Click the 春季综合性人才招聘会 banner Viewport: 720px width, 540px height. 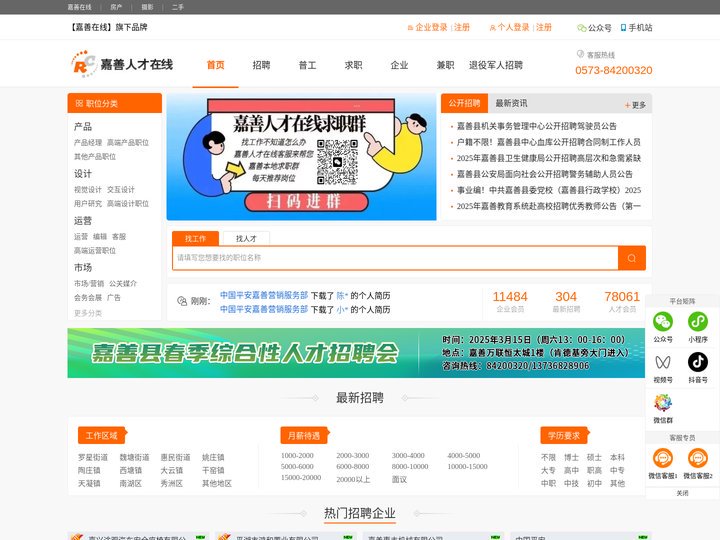356,353
